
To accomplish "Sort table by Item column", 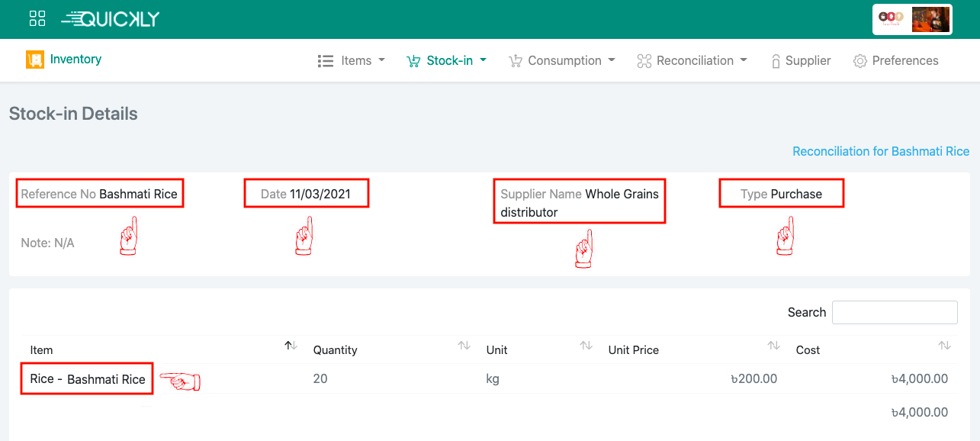I will click(x=42, y=350).
